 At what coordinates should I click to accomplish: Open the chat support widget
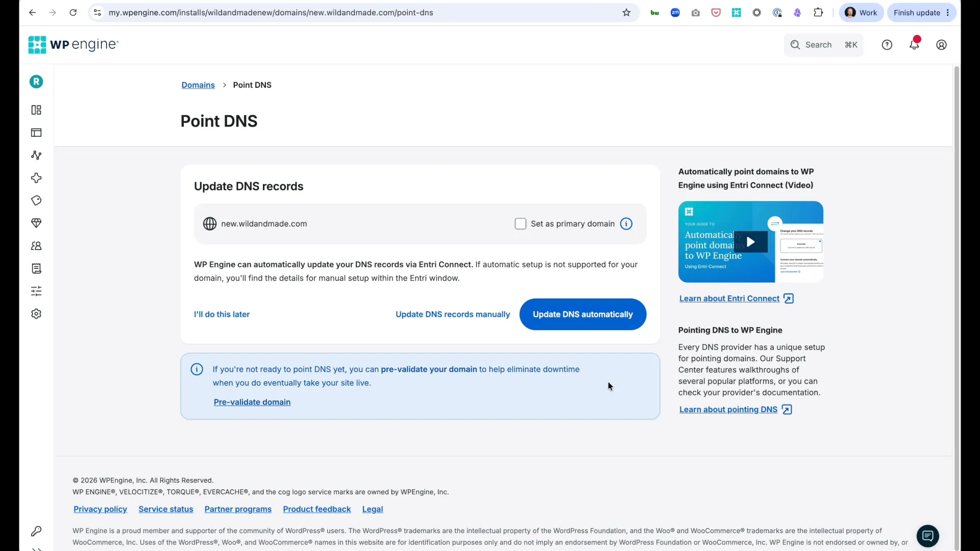[x=928, y=536]
